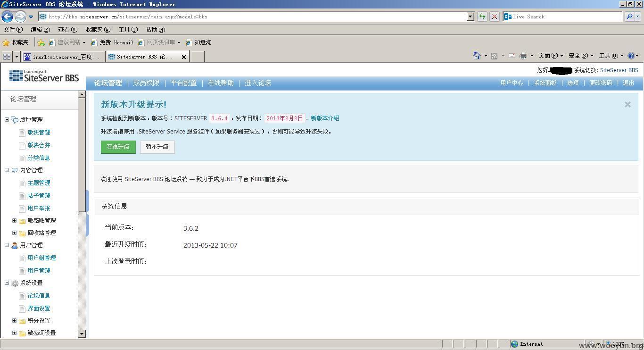
Task: Click the 退出 logout link
Action: tap(628, 83)
